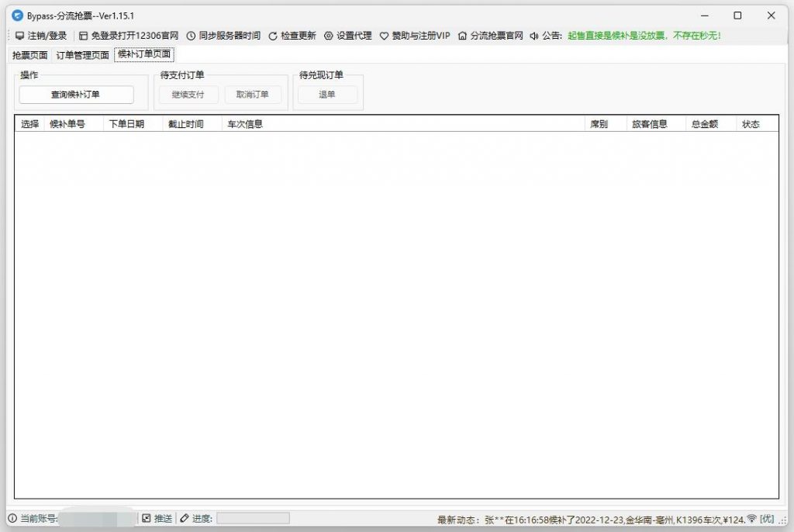The width and height of the screenshot is (794, 532).
Task: Click the 注销/登录 account icon
Action: click(19, 36)
